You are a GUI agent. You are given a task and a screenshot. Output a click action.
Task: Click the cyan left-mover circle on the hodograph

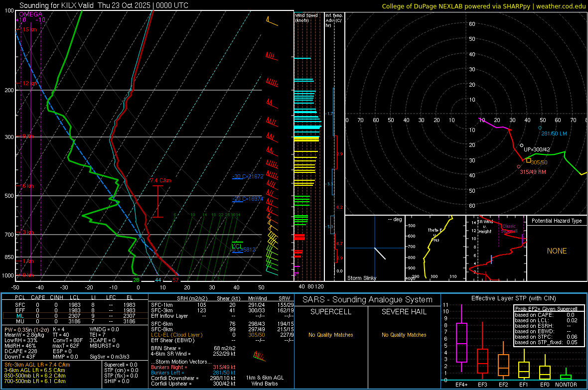pos(540,128)
